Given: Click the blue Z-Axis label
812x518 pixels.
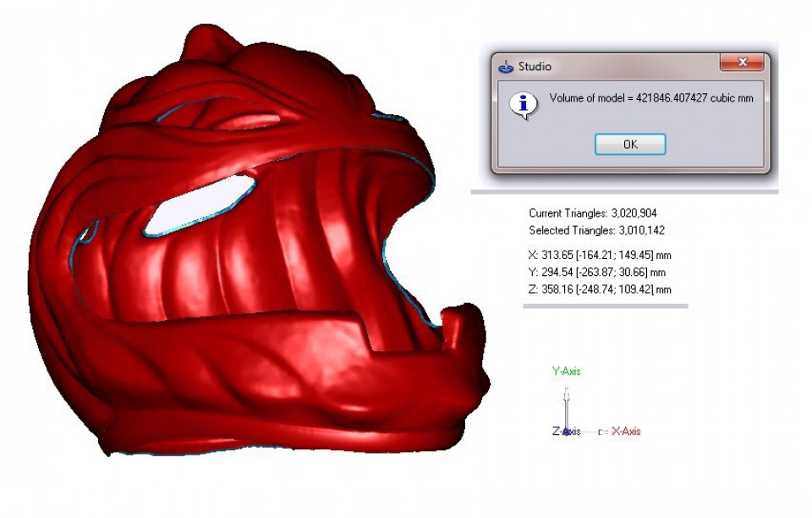Looking at the screenshot, I should (566, 431).
